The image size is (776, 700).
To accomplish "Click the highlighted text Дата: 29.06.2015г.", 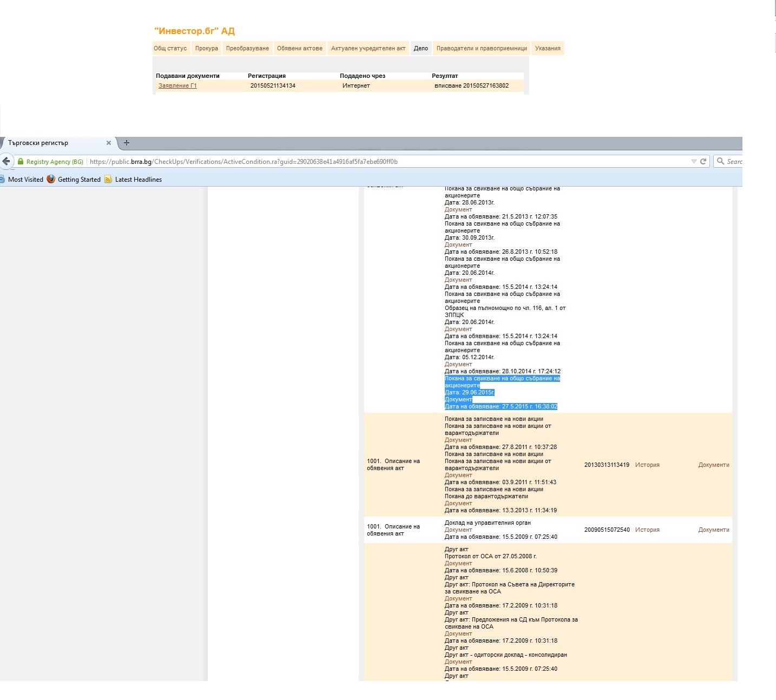I will (x=470, y=392).
